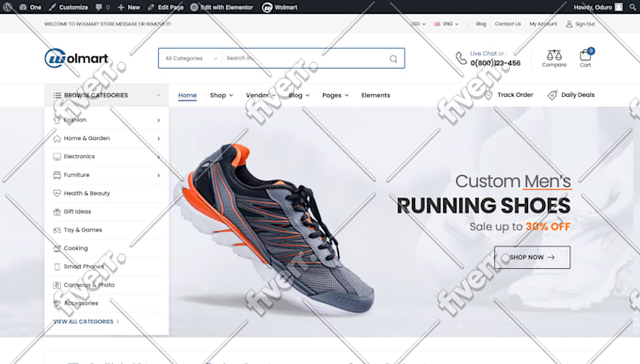Call the 0(800)123-456 number
Screen dimensions: 640x364
point(495,63)
